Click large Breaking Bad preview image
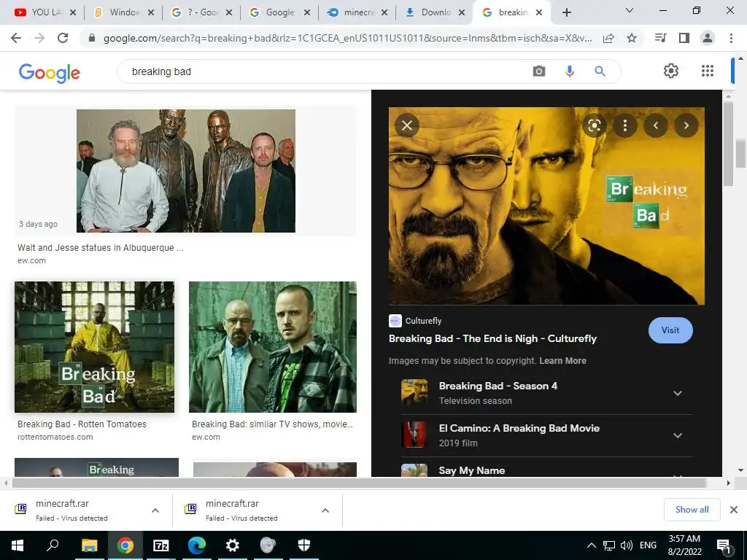Viewport: 747px width, 560px height. click(546, 206)
